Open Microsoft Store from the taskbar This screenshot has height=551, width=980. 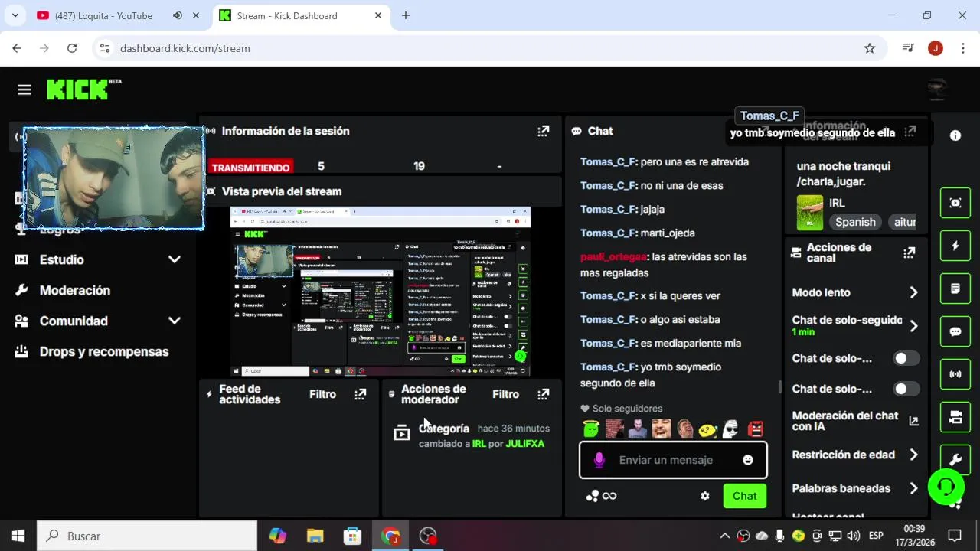click(x=352, y=536)
